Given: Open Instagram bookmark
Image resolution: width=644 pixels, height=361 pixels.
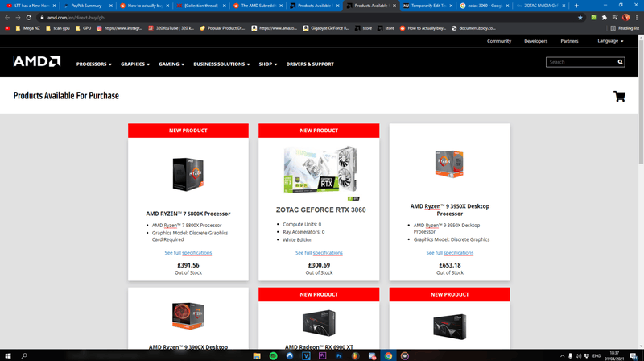Looking at the screenshot, I should click(x=119, y=28).
